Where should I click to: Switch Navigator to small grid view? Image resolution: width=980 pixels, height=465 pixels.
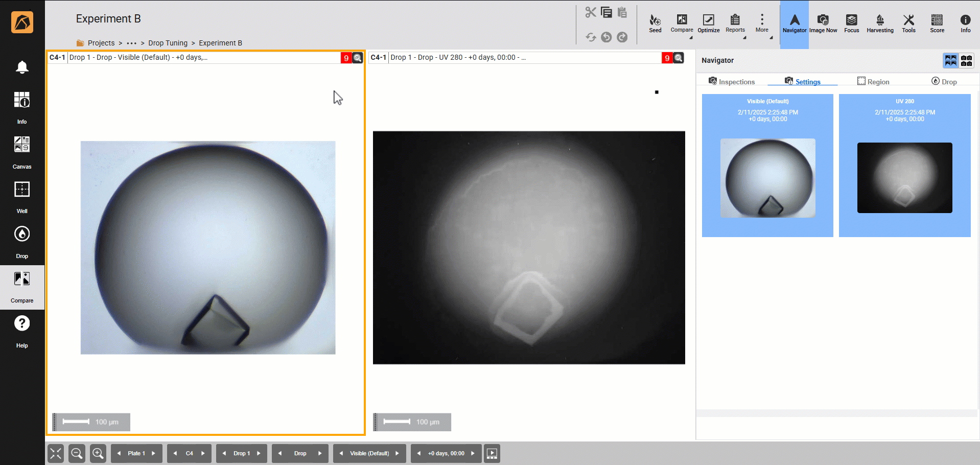click(x=966, y=61)
